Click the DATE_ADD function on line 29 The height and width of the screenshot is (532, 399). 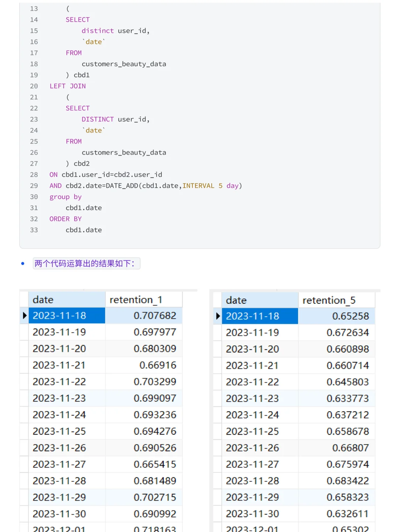coord(121,185)
